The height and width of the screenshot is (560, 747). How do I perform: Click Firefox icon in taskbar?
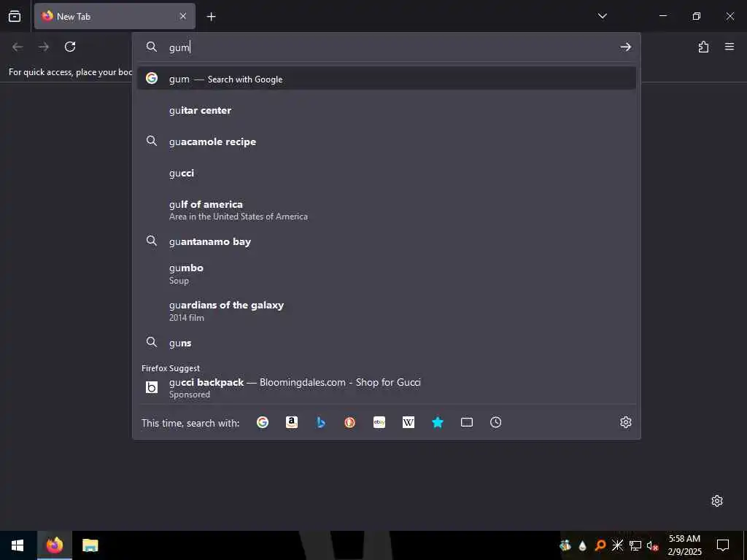[x=54, y=545]
